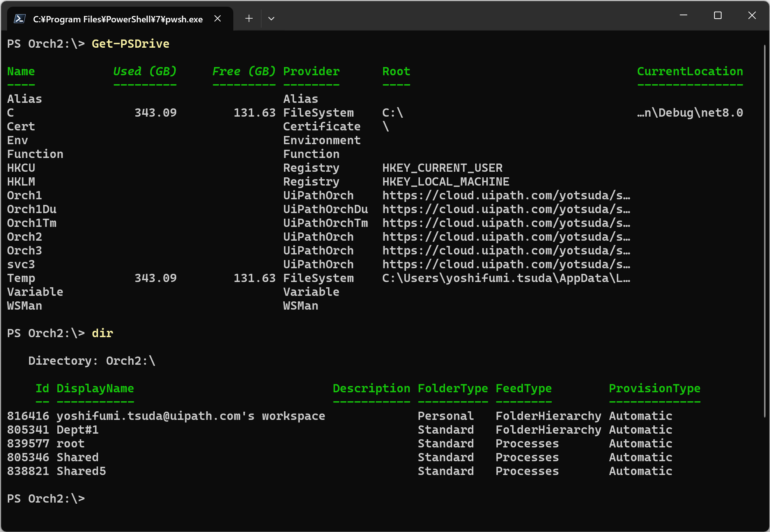Click the root folder name
The image size is (770, 532).
70,443
